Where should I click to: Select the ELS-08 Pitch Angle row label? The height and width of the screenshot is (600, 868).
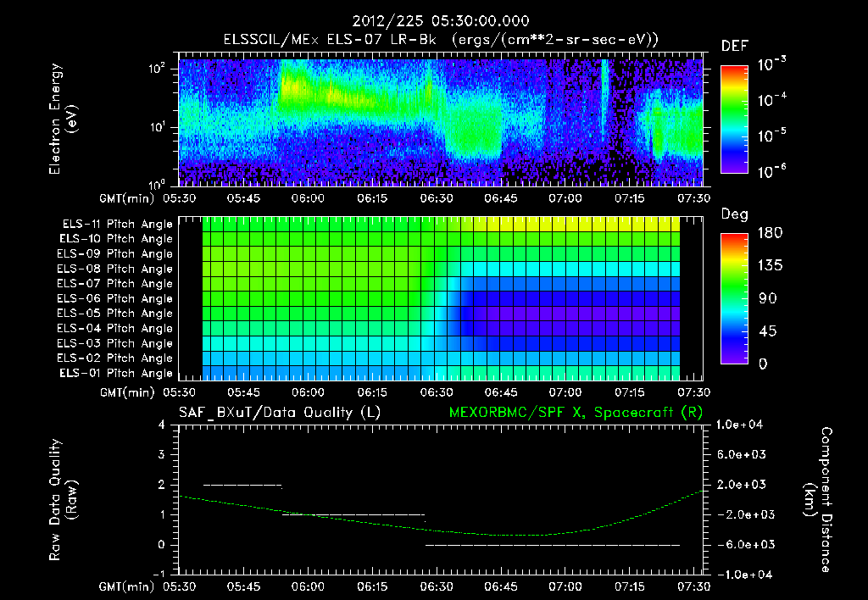tap(115, 269)
